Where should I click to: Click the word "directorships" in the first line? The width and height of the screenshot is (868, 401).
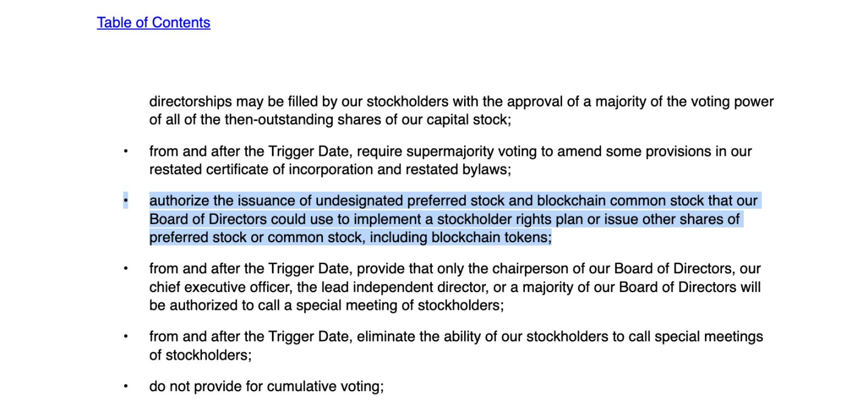190,102
